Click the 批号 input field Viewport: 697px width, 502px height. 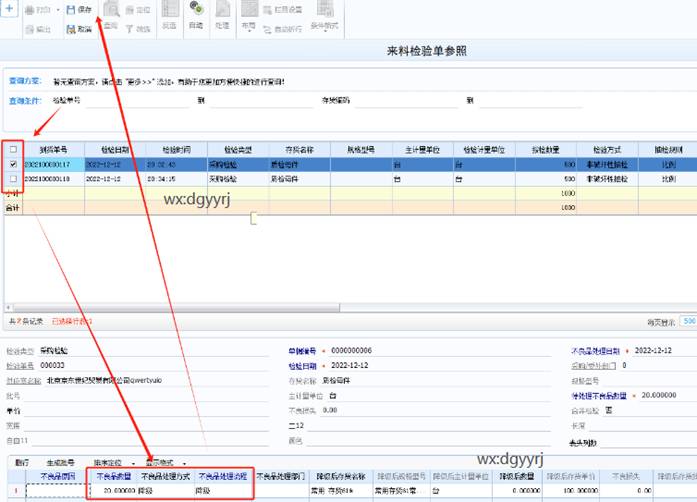pyautogui.click(x=146, y=396)
